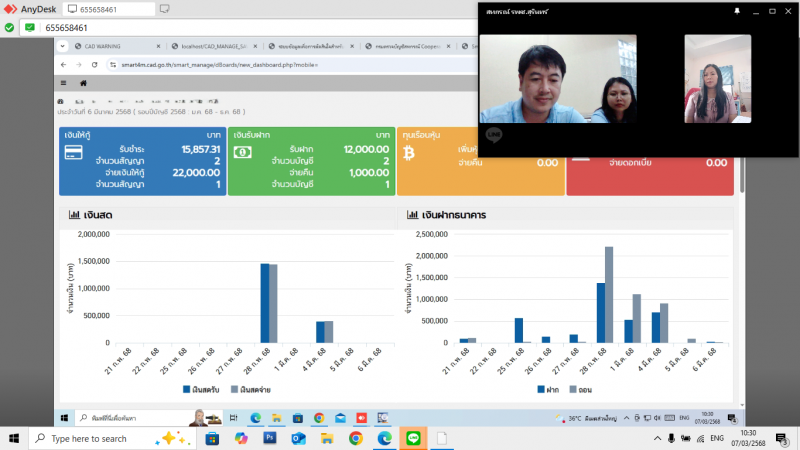Image resolution: width=800 pixels, height=450 pixels.
Task: Select the two-person video thumbnail
Action: [558, 79]
